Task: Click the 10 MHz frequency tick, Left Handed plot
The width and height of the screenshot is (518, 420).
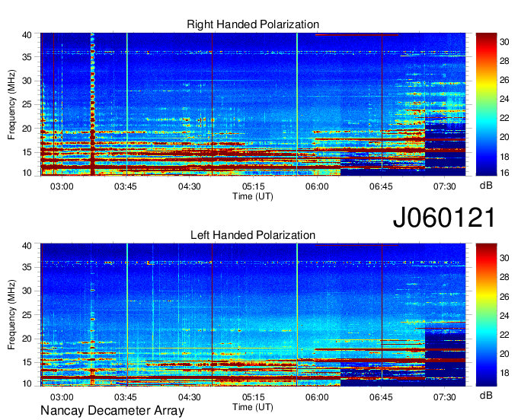Action: coord(27,383)
